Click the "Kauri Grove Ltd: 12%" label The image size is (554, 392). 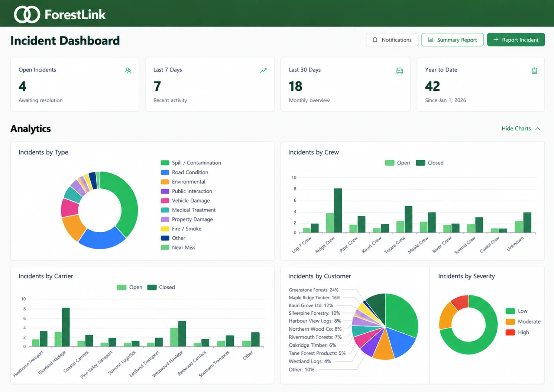(x=311, y=305)
